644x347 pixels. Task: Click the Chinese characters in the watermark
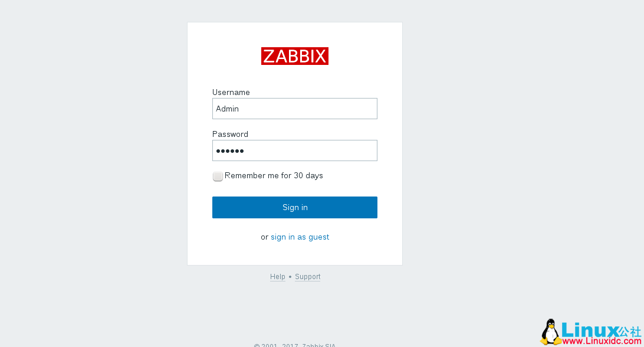[x=630, y=330]
